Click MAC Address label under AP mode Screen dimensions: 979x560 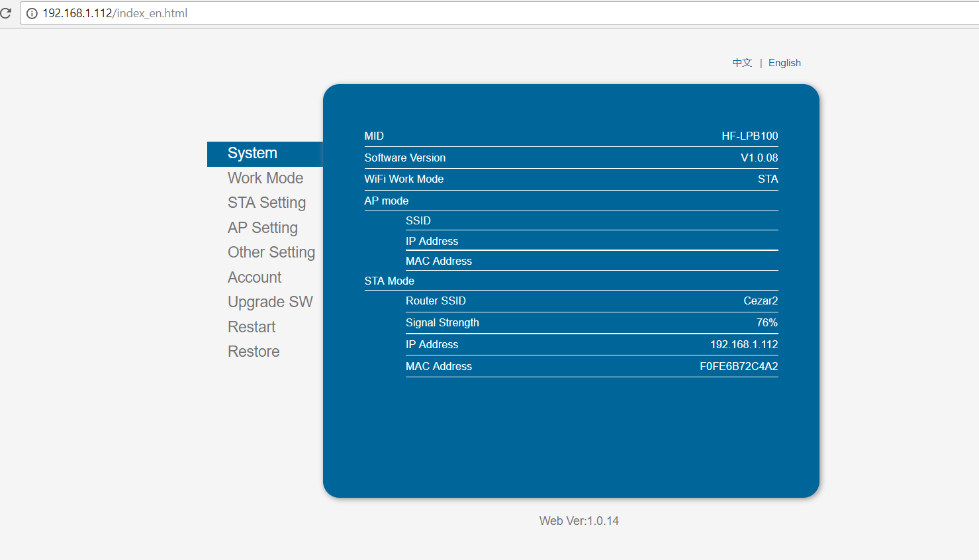439,261
